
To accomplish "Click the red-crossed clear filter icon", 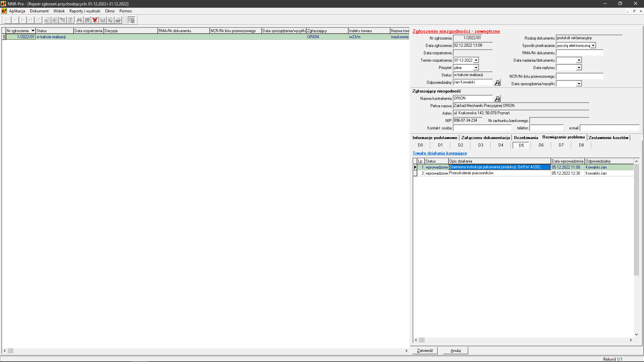I will (95, 20).
